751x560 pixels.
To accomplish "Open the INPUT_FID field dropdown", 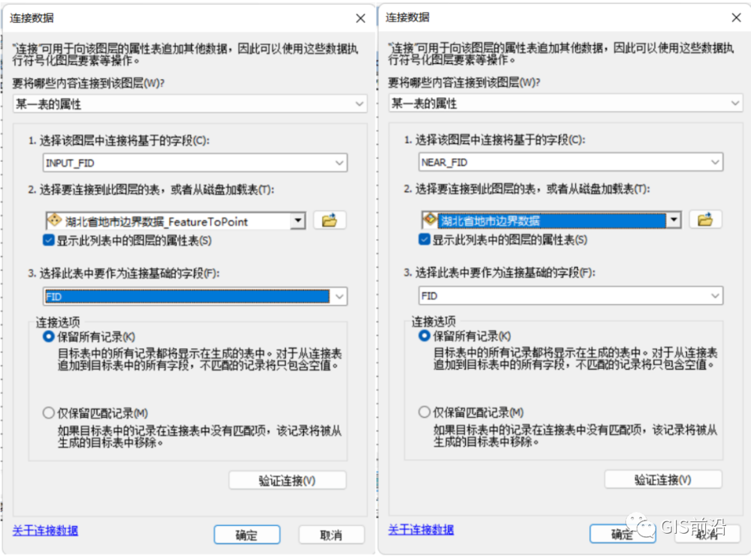I will [x=339, y=163].
